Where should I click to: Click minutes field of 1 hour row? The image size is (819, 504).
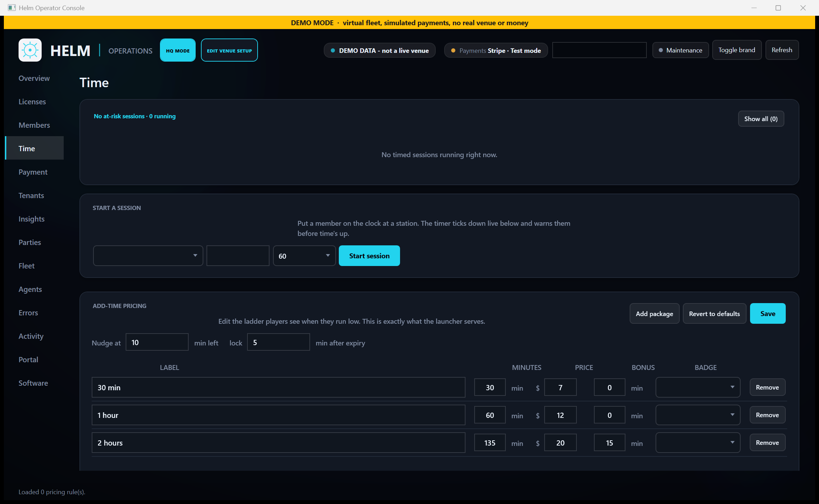pyautogui.click(x=490, y=415)
